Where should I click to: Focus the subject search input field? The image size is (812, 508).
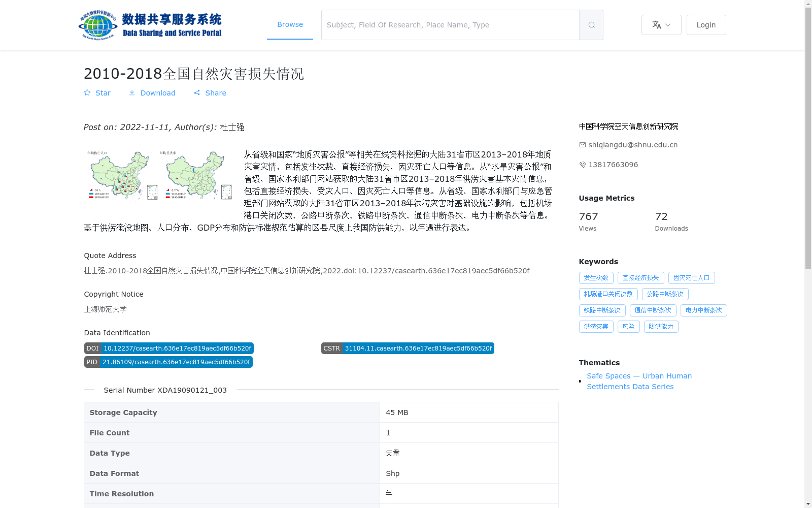[450, 25]
